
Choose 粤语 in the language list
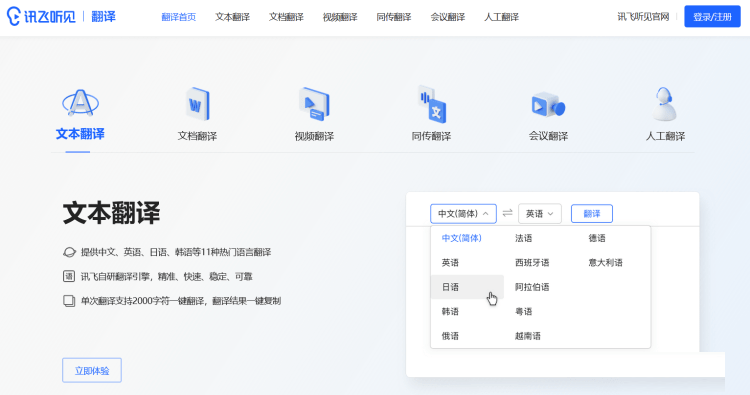(523, 311)
